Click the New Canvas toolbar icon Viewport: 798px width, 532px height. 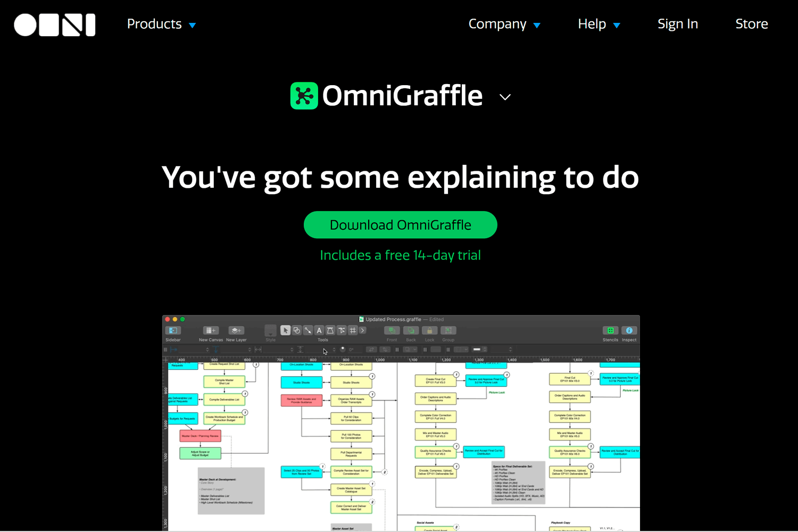click(211, 330)
